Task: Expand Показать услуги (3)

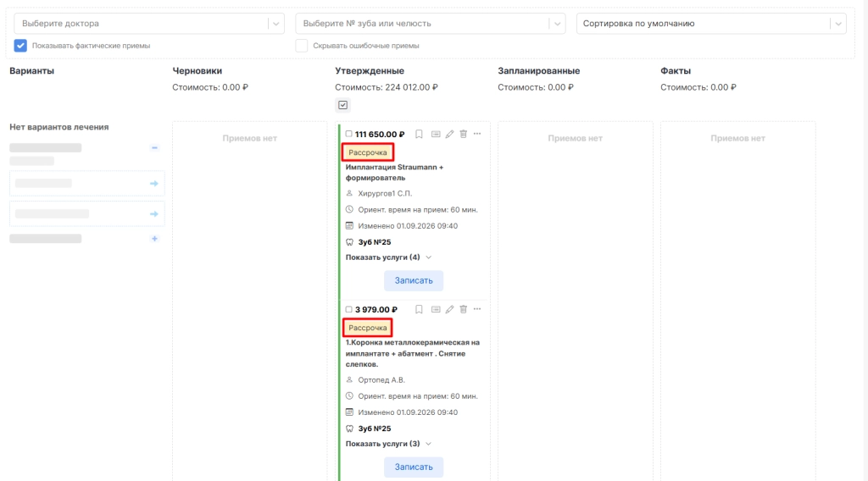Action: click(x=388, y=444)
